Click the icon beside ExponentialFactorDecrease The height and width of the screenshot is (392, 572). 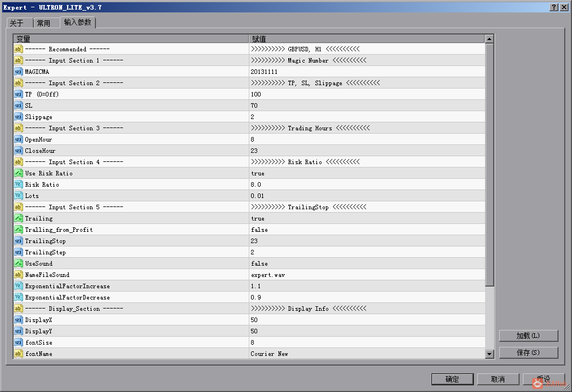tap(18, 298)
